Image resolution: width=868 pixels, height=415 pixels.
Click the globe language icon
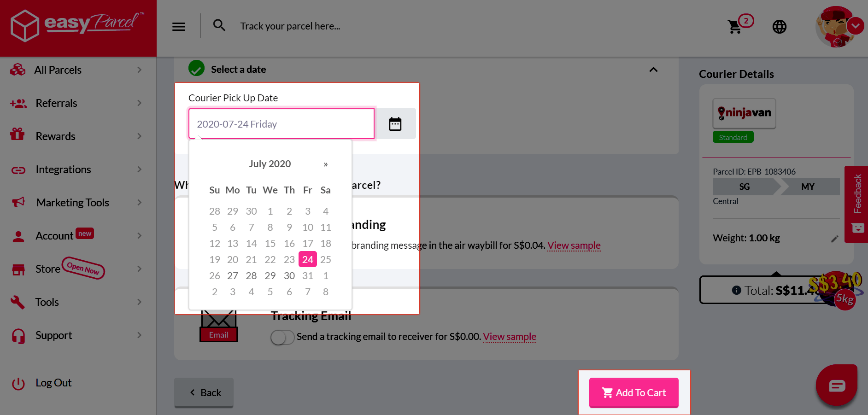(x=779, y=27)
